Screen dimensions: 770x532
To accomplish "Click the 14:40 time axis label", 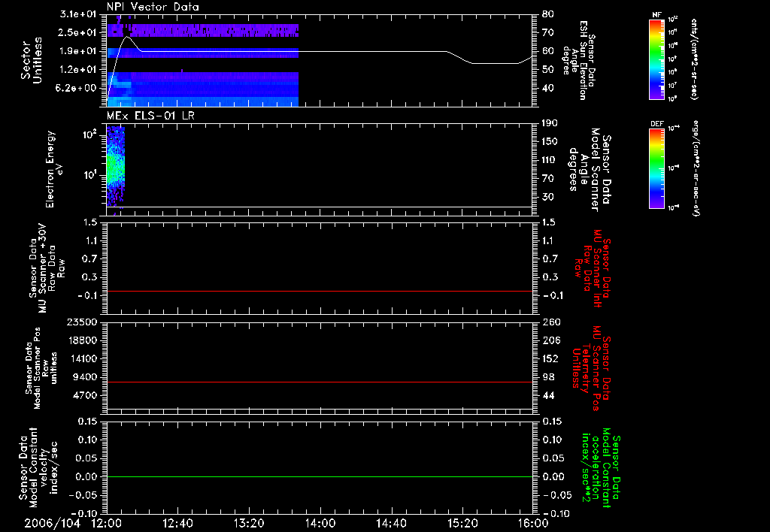I will tap(391, 523).
